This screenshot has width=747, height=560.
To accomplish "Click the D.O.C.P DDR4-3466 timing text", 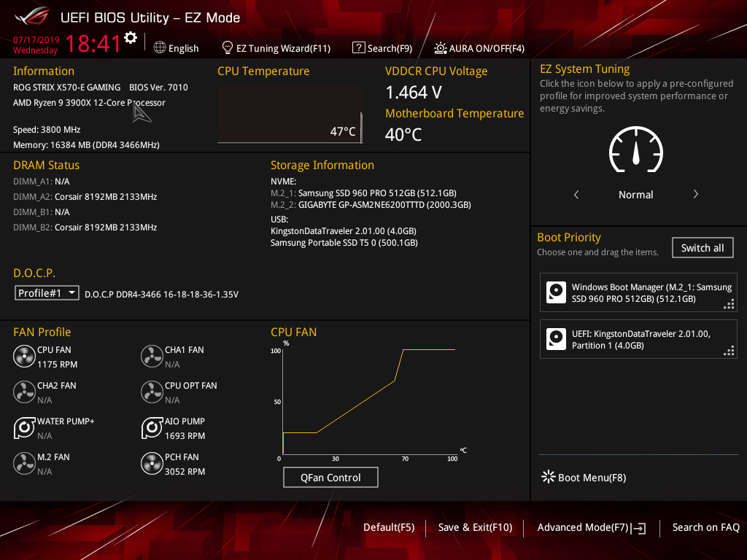I will [x=161, y=295].
